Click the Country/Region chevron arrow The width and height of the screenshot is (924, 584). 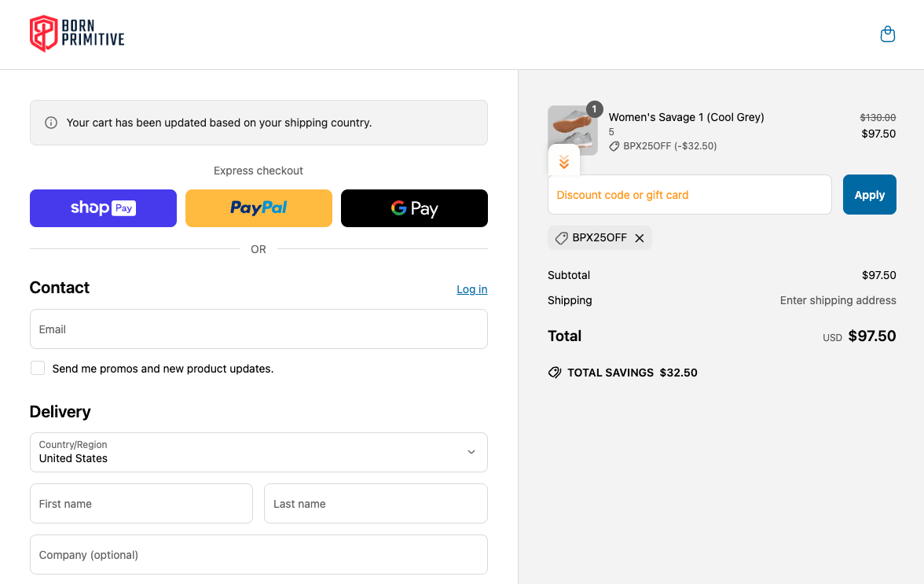coord(471,452)
